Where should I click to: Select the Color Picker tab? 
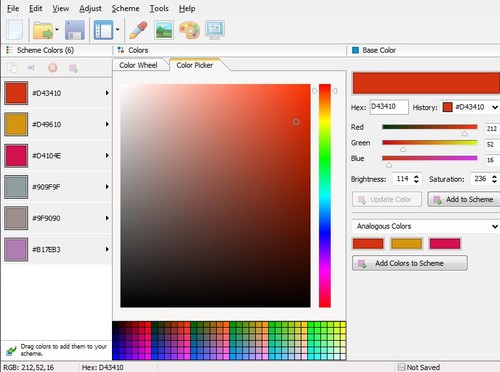pyautogui.click(x=195, y=65)
